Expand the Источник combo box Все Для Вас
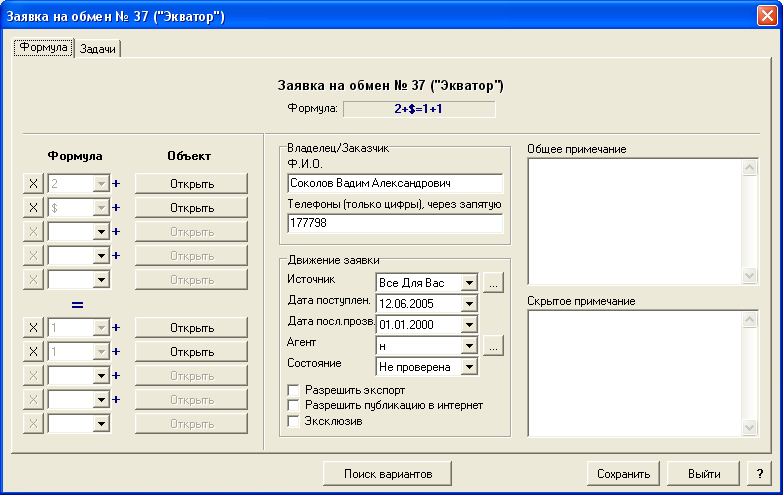This screenshot has width=783, height=495. tap(469, 283)
